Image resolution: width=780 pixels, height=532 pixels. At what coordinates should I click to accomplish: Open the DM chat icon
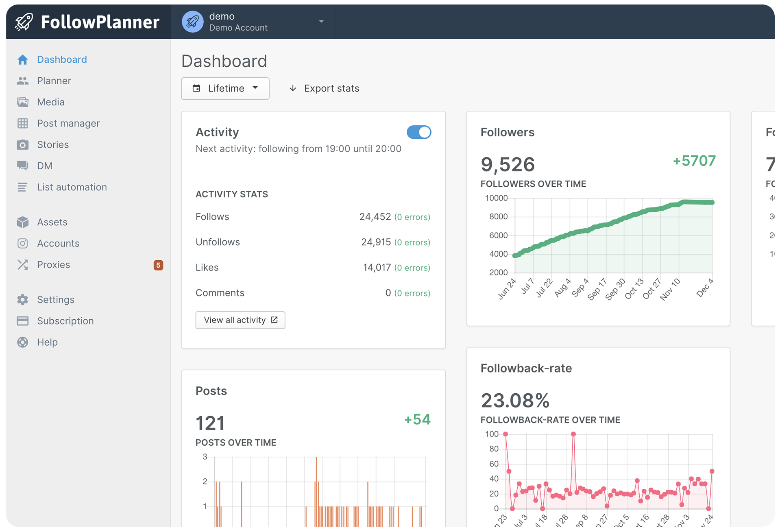[23, 166]
